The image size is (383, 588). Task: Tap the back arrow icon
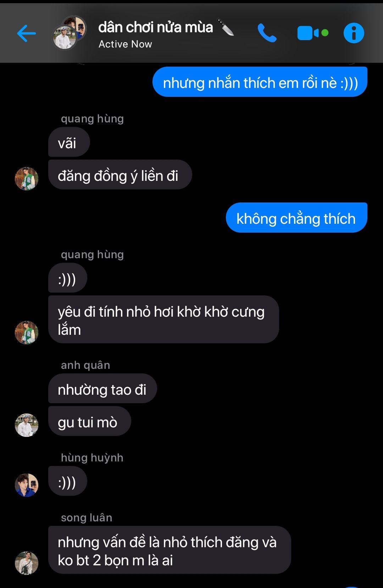[x=27, y=33]
